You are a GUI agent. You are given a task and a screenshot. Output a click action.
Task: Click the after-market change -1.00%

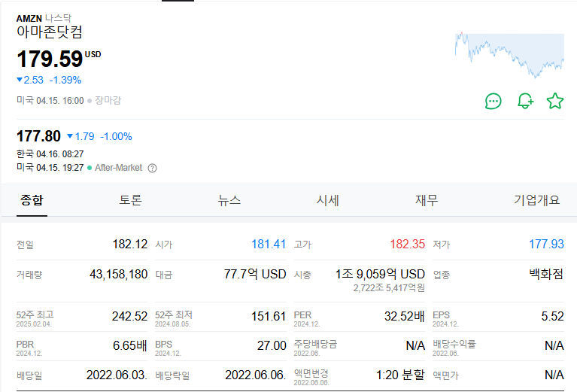[117, 136]
